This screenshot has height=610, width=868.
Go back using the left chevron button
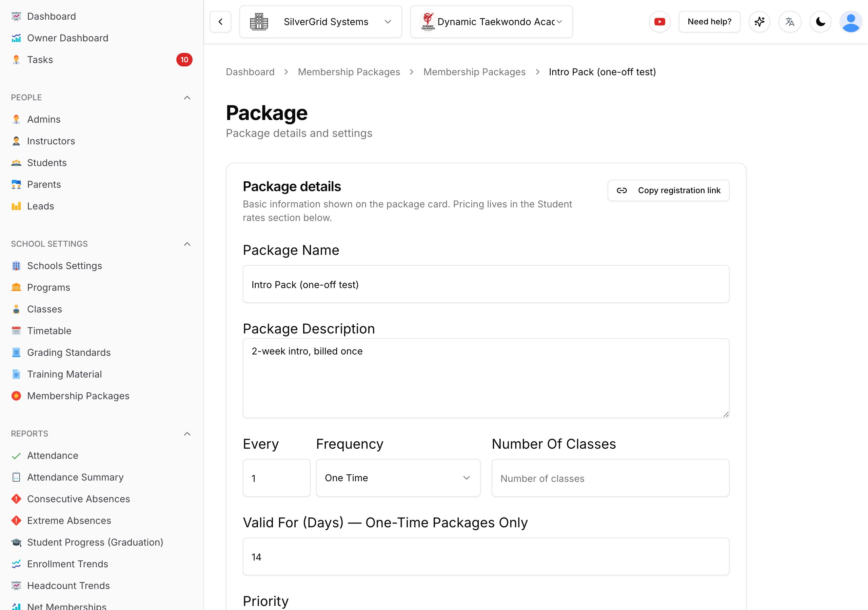coord(220,22)
